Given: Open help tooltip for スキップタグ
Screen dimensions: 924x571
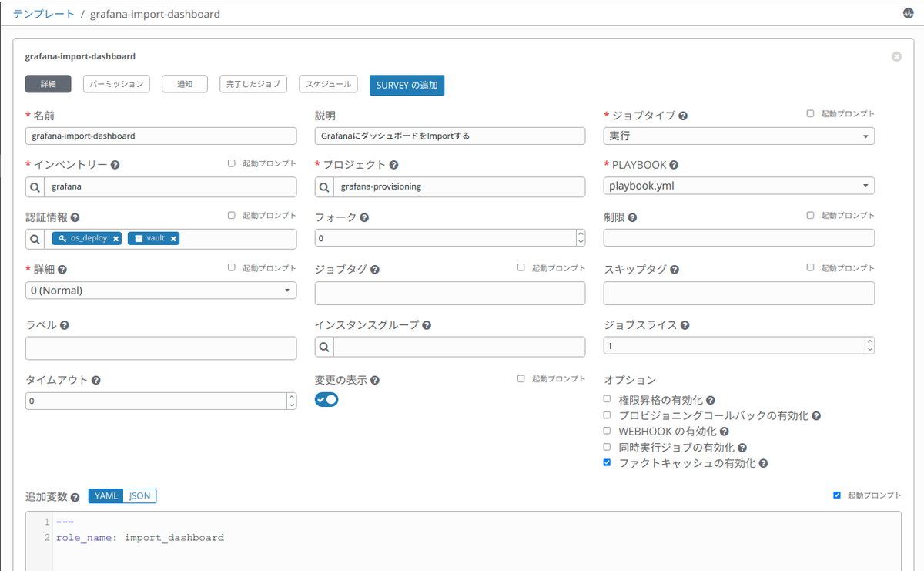Looking at the screenshot, I should tap(675, 270).
